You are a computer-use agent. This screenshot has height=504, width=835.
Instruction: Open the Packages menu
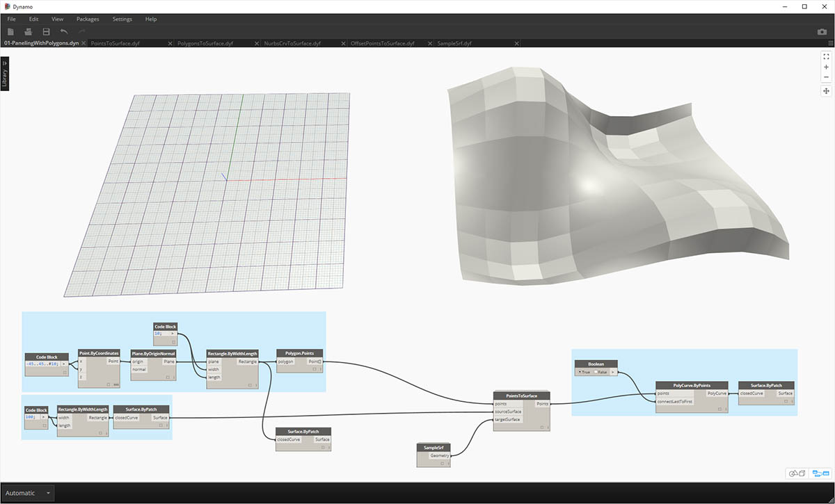pos(88,19)
